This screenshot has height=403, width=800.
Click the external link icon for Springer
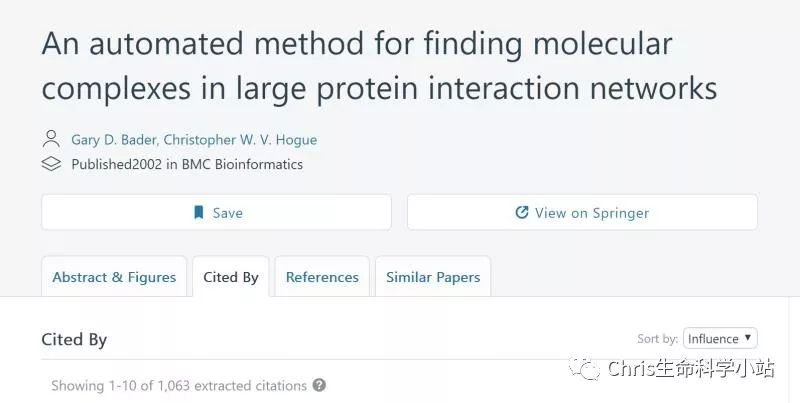click(x=521, y=212)
